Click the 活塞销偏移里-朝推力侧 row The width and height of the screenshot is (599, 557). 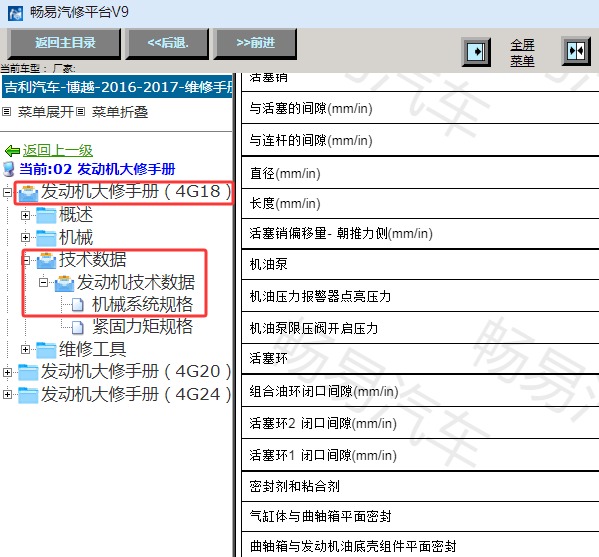pos(420,233)
